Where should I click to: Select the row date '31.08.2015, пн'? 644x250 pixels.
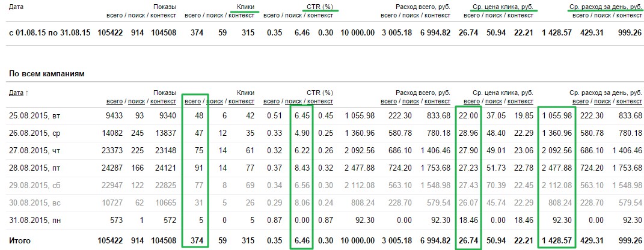[35, 220]
